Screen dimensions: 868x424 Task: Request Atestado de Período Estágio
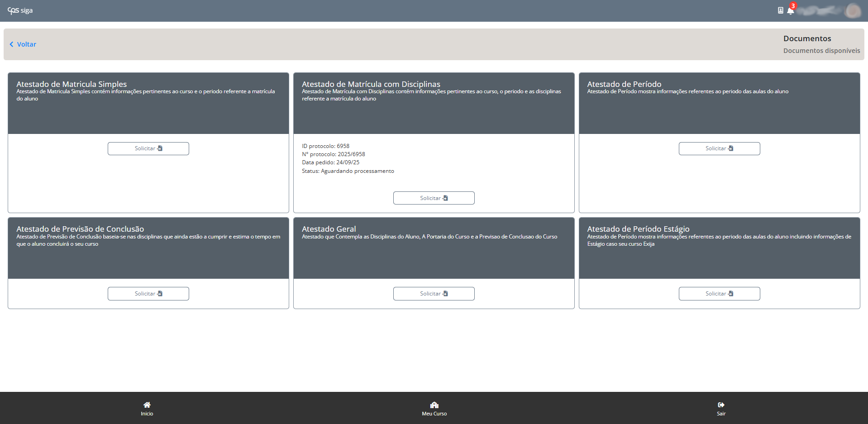coord(719,294)
